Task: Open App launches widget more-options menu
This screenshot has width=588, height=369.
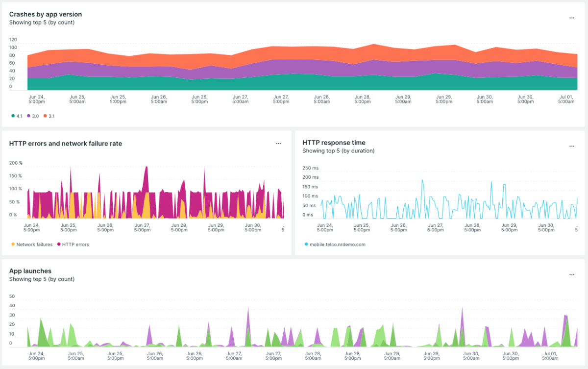Action: pos(571,274)
